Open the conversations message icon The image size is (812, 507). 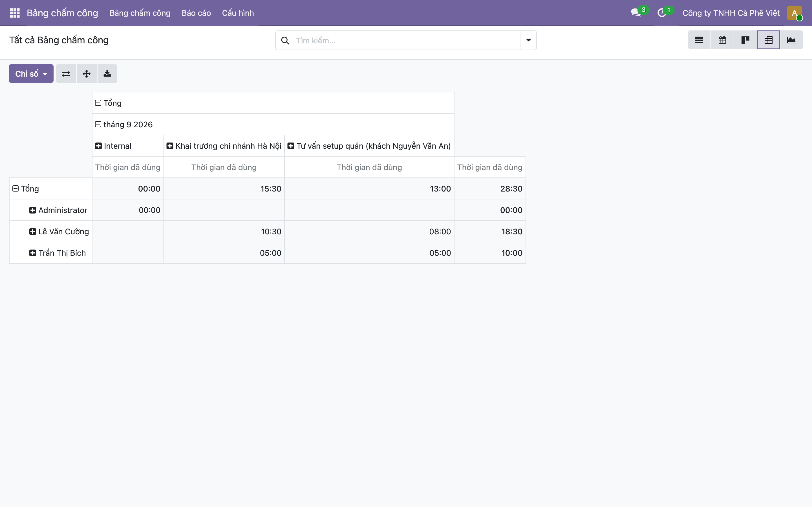coord(636,13)
